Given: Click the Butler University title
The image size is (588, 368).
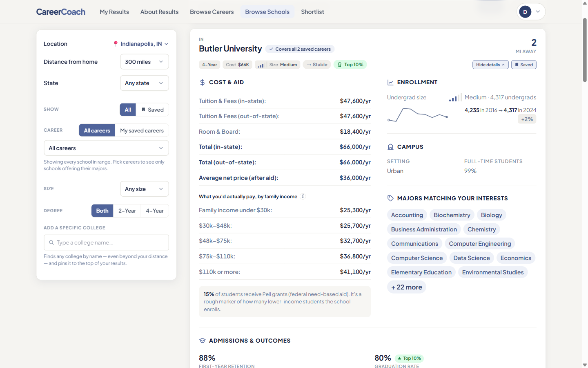Looking at the screenshot, I should (230, 49).
